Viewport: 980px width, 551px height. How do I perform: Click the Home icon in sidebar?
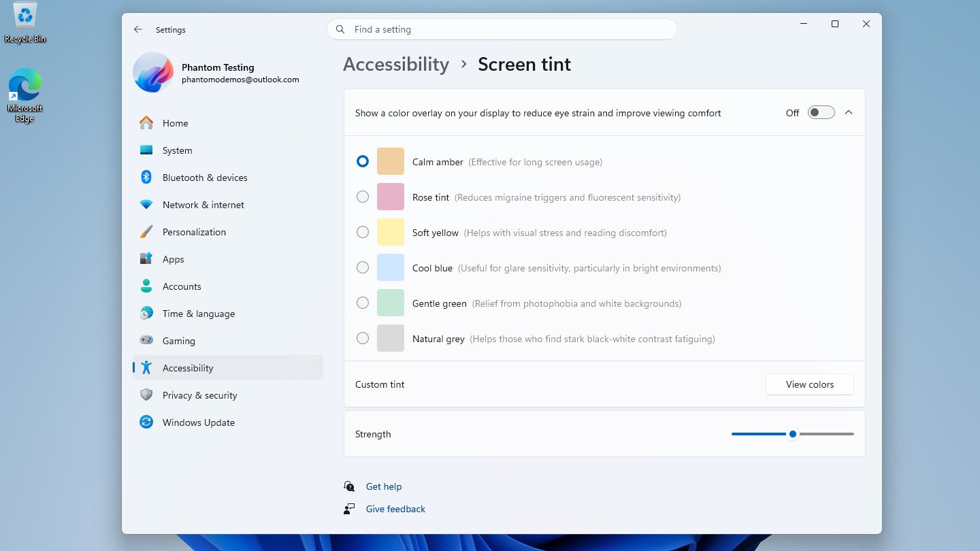point(146,122)
